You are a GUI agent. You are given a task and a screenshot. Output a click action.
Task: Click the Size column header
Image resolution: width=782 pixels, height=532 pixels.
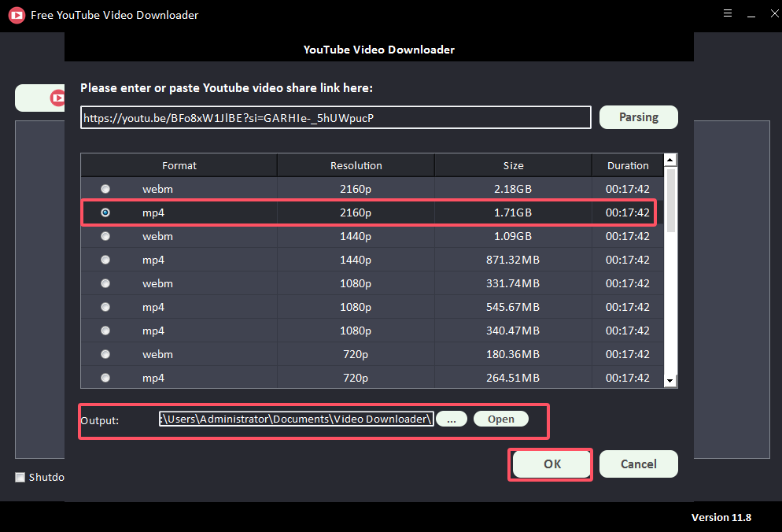coord(513,165)
